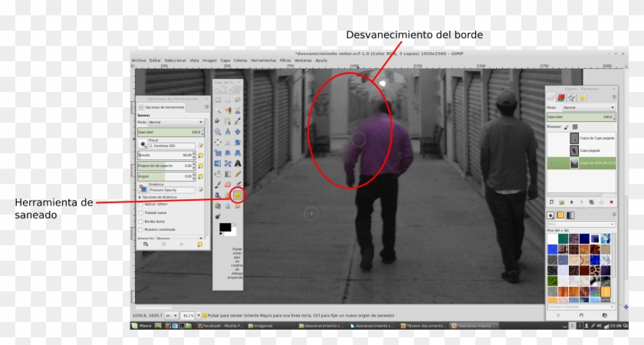
Task: Open the tool options Modo Normal dropdown
Action: (176, 122)
